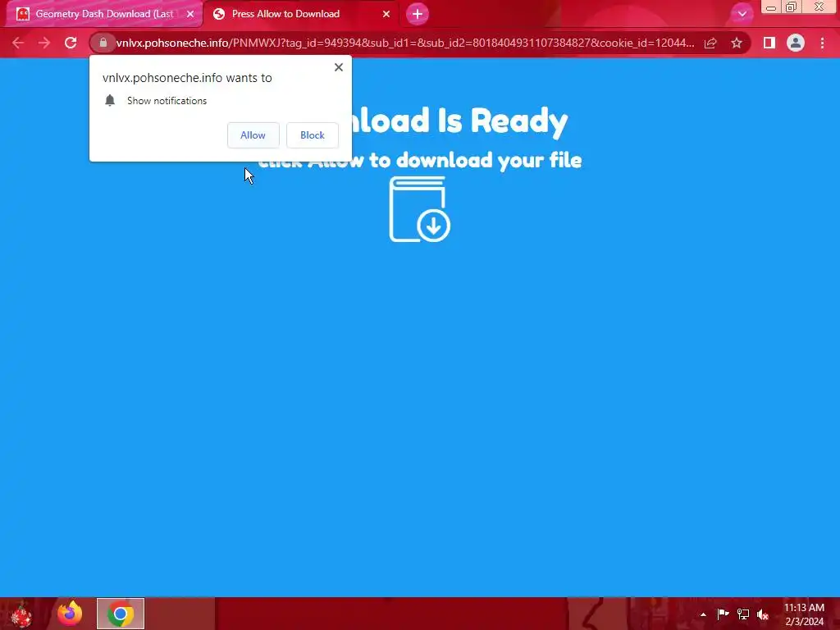The width and height of the screenshot is (840, 630).
Task: Allow notifications in the permission popup
Action: click(x=253, y=135)
